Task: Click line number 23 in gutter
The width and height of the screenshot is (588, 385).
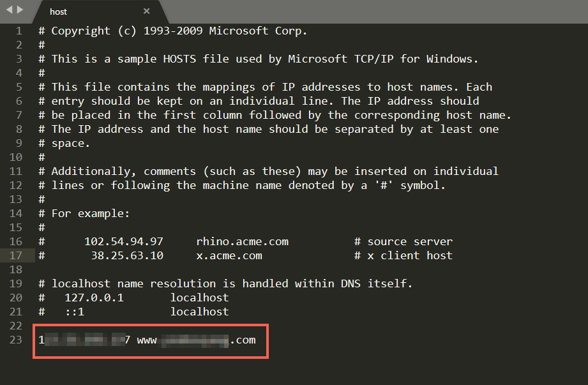Action: coord(16,340)
